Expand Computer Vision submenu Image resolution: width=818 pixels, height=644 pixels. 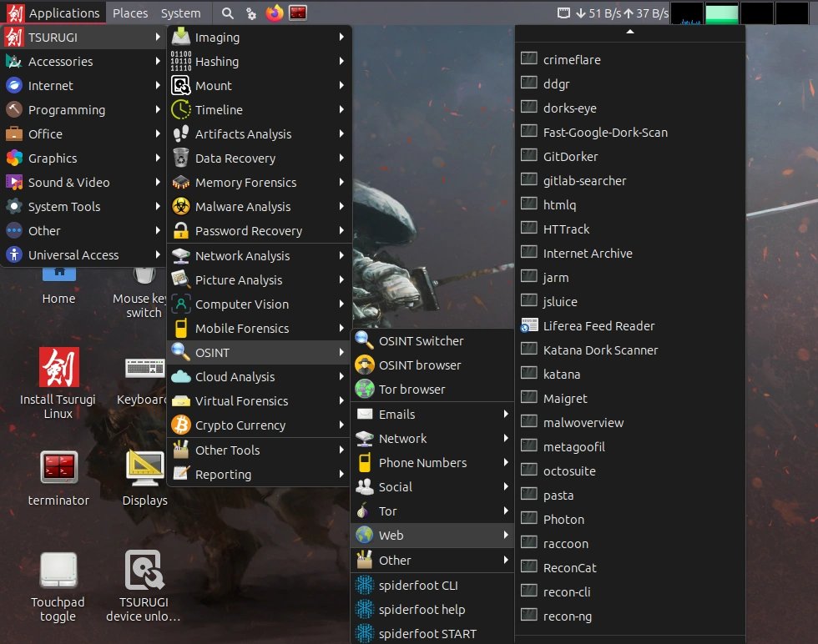tap(259, 304)
